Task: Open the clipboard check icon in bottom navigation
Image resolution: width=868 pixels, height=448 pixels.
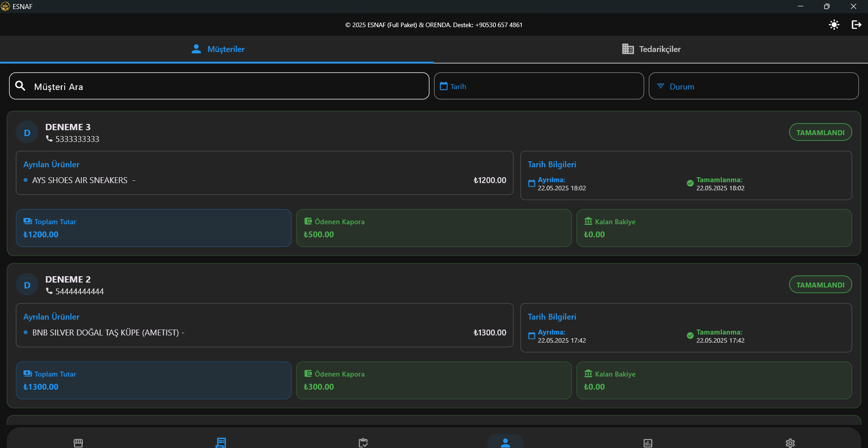Action: pyautogui.click(x=363, y=443)
